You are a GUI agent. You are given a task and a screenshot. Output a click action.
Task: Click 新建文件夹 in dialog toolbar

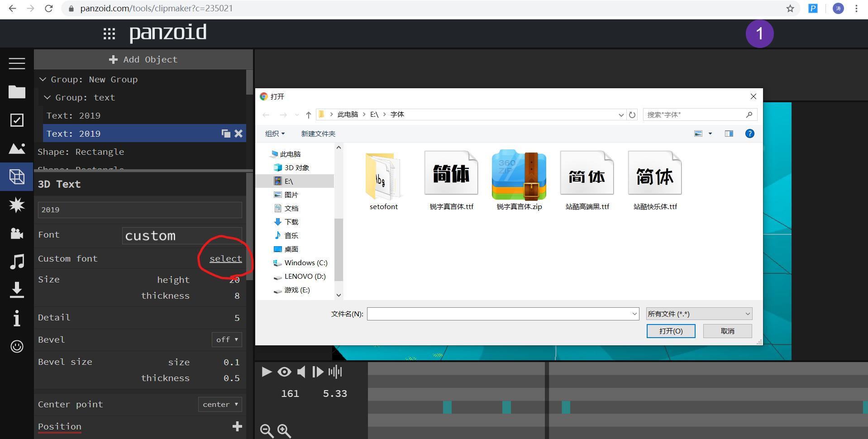(318, 134)
